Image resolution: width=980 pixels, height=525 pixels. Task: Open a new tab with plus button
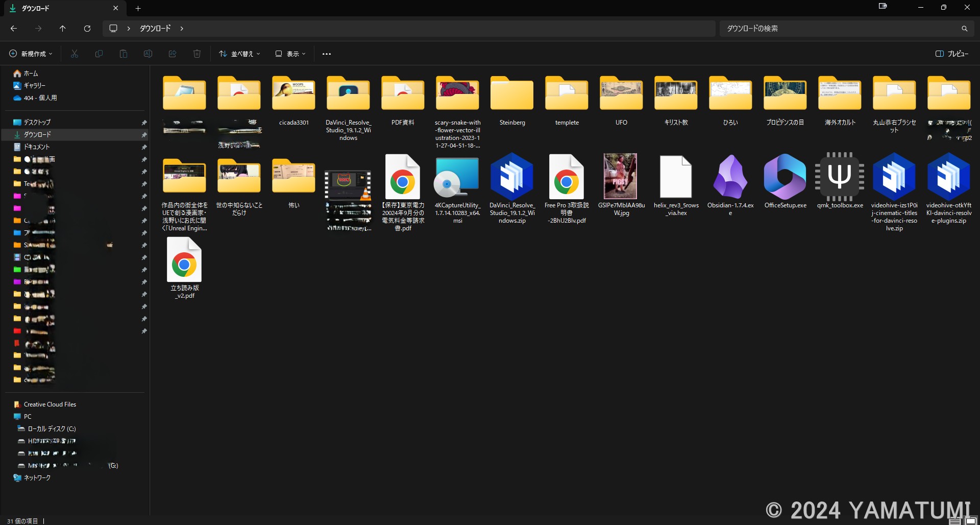click(x=138, y=8)
